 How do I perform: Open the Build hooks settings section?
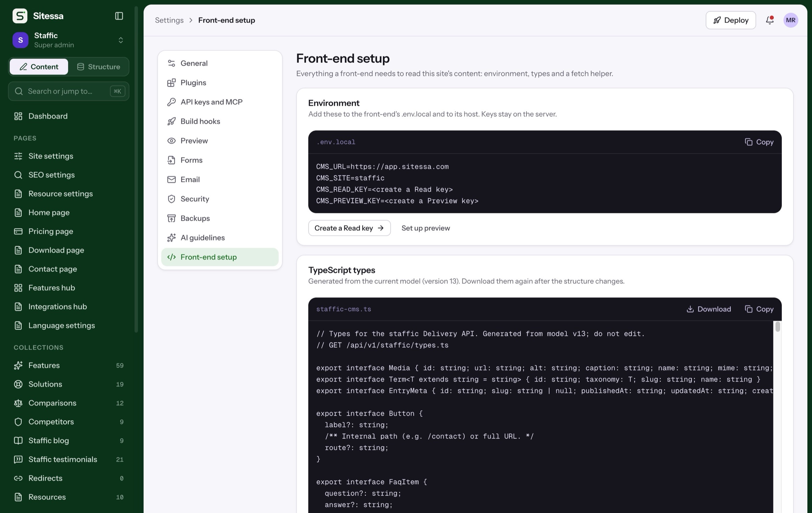[x=220, y=121]
